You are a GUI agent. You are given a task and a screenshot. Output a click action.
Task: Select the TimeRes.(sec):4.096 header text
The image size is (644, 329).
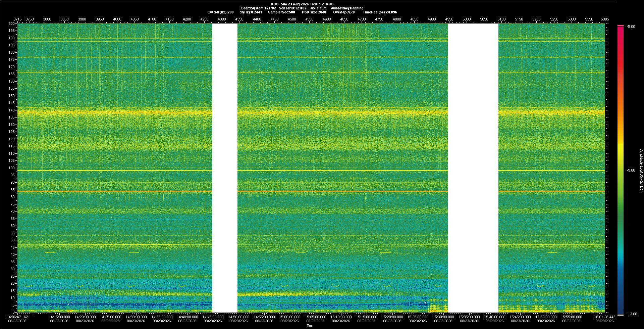pos(380,12)
